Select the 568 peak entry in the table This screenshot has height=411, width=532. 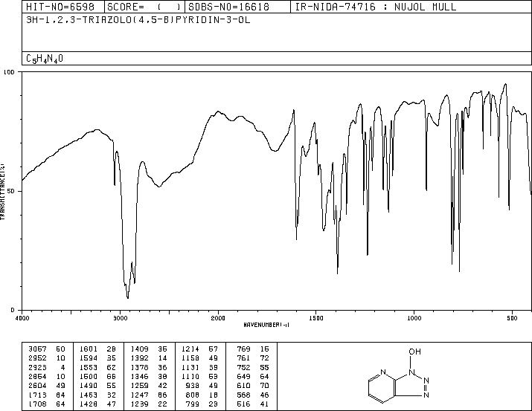click(x=253, y=395)
